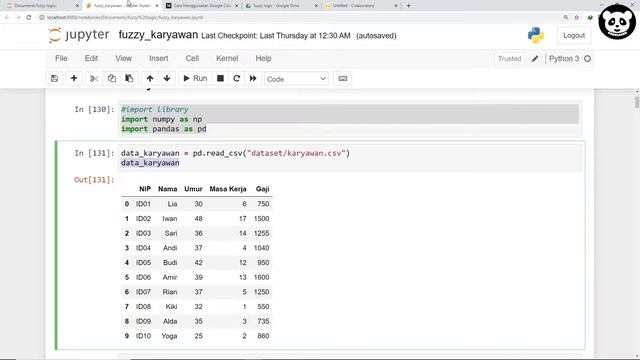Image resolution: width=640 pixels, height=360 pixels.
Task: Click the Python logo icon
Action: click(536, 36)
